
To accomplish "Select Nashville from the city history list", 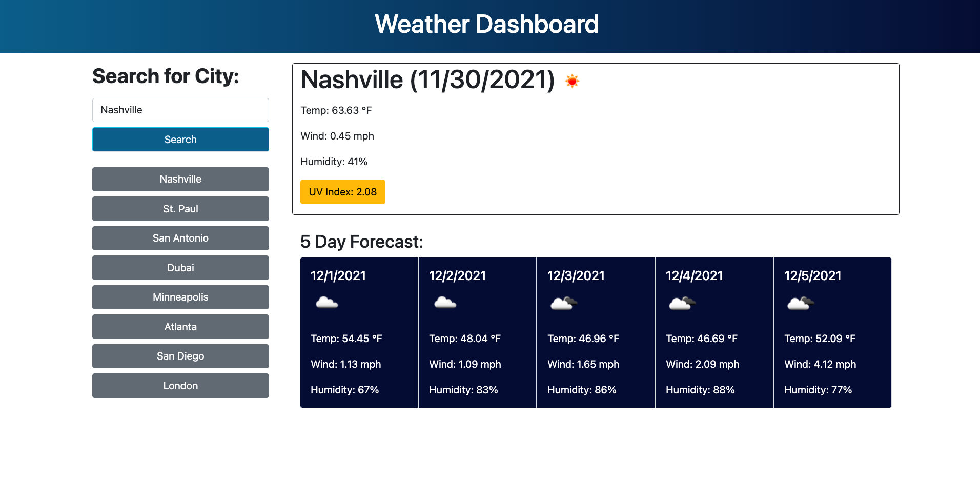I will [180, 179].
